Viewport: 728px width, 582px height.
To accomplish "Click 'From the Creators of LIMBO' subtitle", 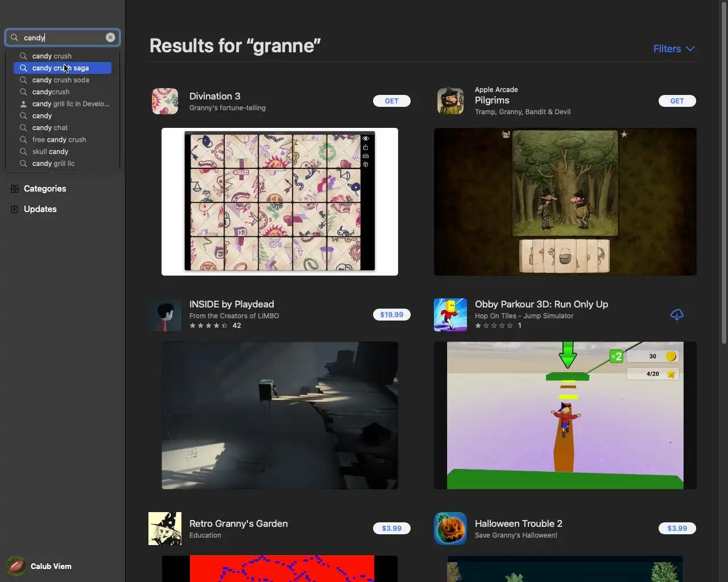I will pyautogui.click(x=234, y=316).
